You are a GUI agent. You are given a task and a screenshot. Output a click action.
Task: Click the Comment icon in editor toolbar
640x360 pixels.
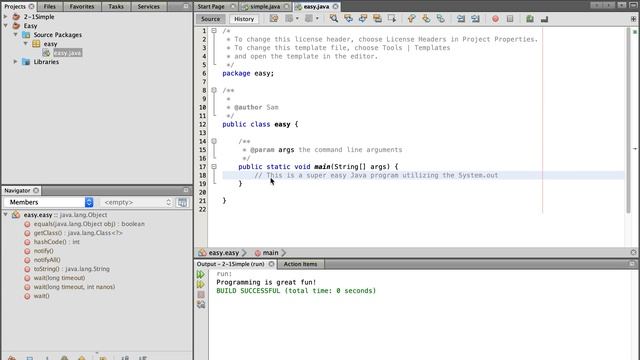click(x=530, y=19)
